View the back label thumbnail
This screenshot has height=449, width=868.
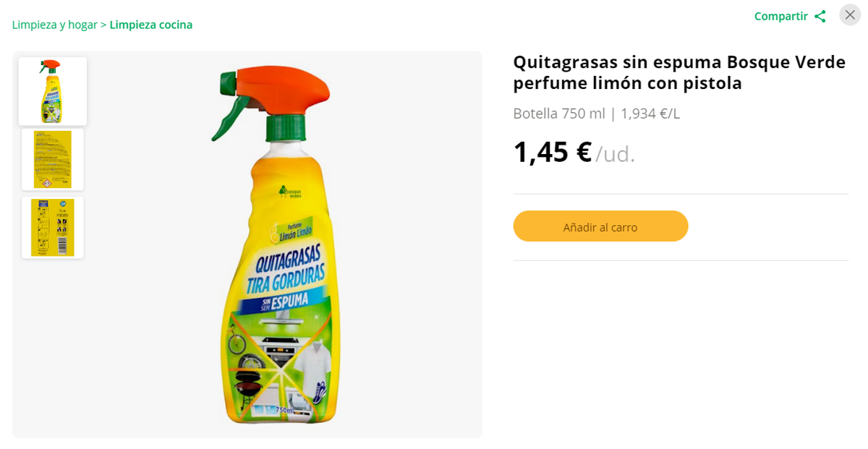53,159
